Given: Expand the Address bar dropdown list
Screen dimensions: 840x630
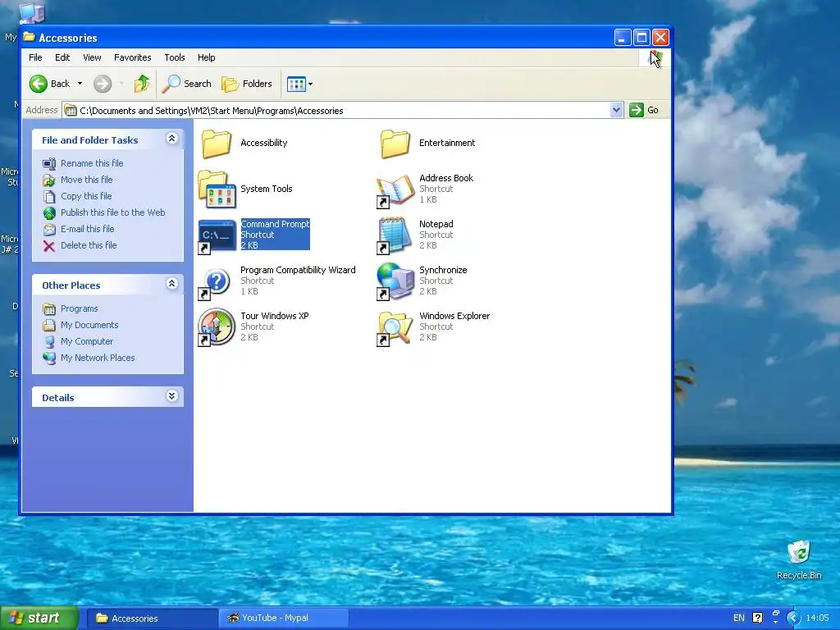Looking at the screenshot, I should coord(616,110).
